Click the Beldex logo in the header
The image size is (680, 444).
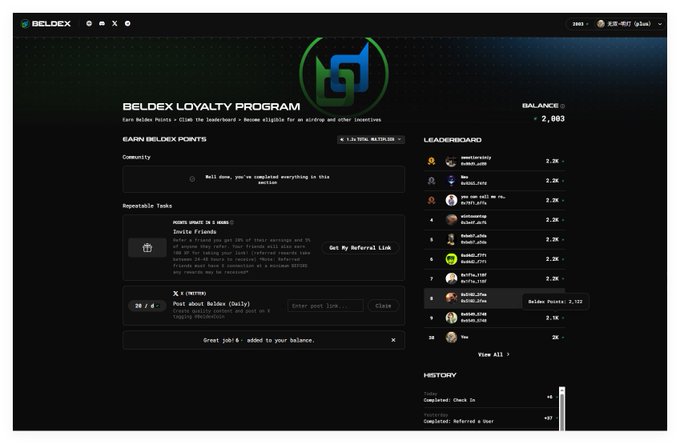point(46,23)
